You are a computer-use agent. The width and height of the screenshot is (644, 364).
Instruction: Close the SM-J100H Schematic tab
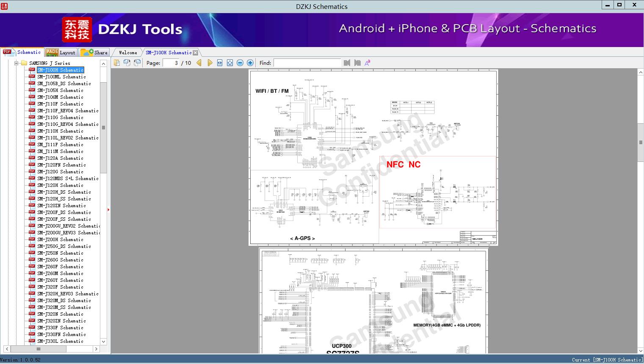[195, 53]
